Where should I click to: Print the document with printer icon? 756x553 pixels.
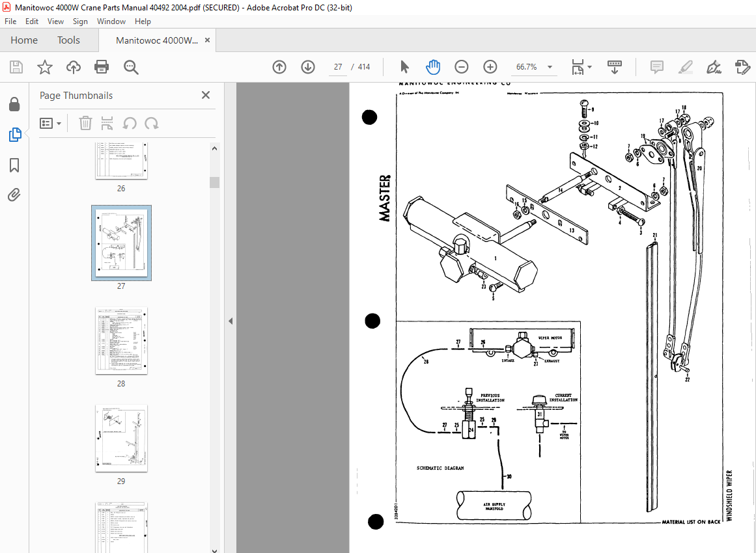(102, 67)
